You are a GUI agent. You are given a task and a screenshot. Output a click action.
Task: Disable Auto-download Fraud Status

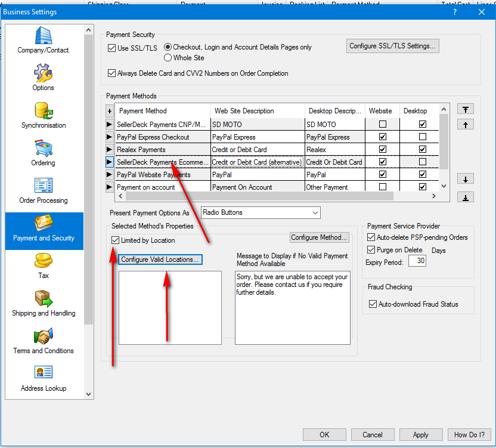tap(373, 304)
